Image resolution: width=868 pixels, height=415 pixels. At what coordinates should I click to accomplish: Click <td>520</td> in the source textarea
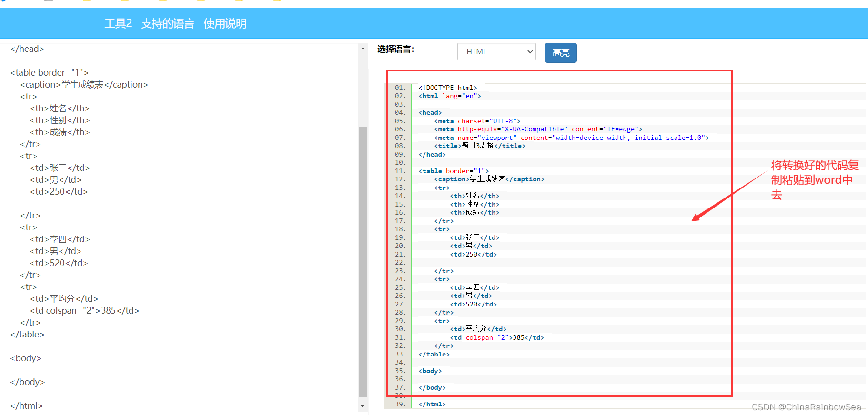click(x=59, y=263)
